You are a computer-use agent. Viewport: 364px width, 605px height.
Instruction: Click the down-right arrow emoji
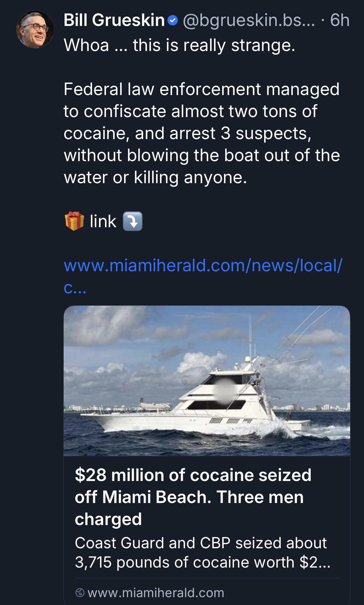click(x=133, y=221)
